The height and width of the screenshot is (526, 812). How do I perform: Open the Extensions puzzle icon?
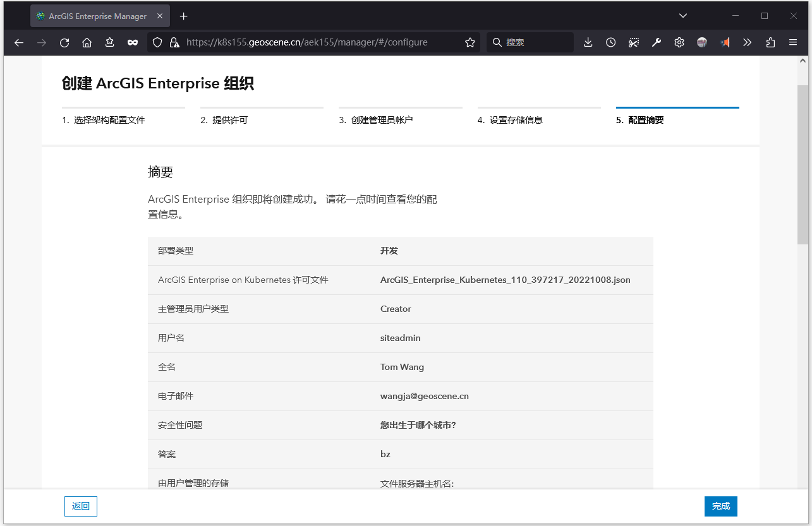pos(770,42)
